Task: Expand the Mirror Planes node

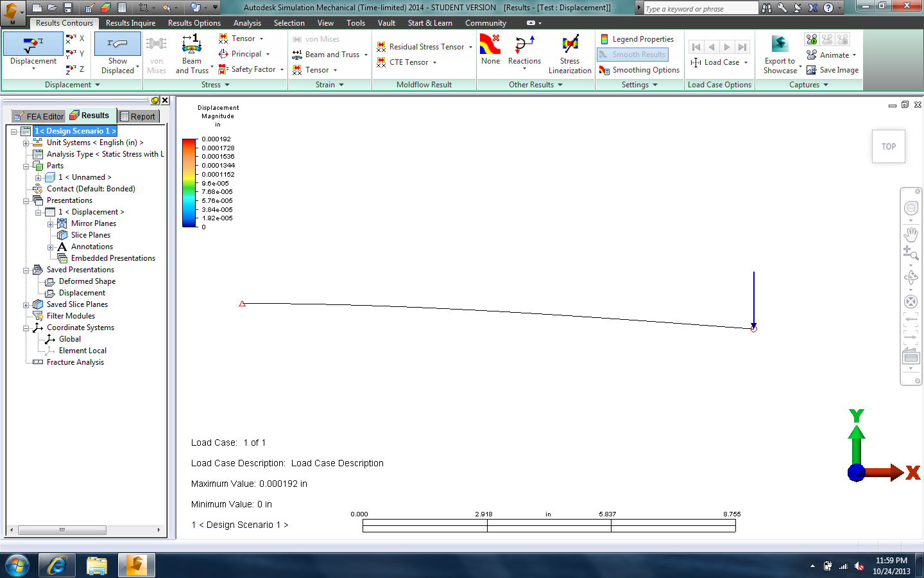Action: pos(51,223)
